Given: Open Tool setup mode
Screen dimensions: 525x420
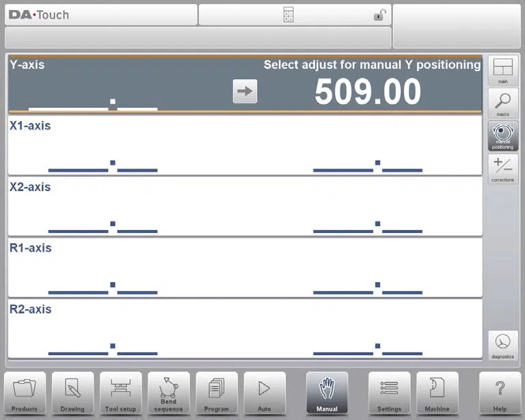Looking at the screenshot, I should pyautogui.click(x=120, y=393).
